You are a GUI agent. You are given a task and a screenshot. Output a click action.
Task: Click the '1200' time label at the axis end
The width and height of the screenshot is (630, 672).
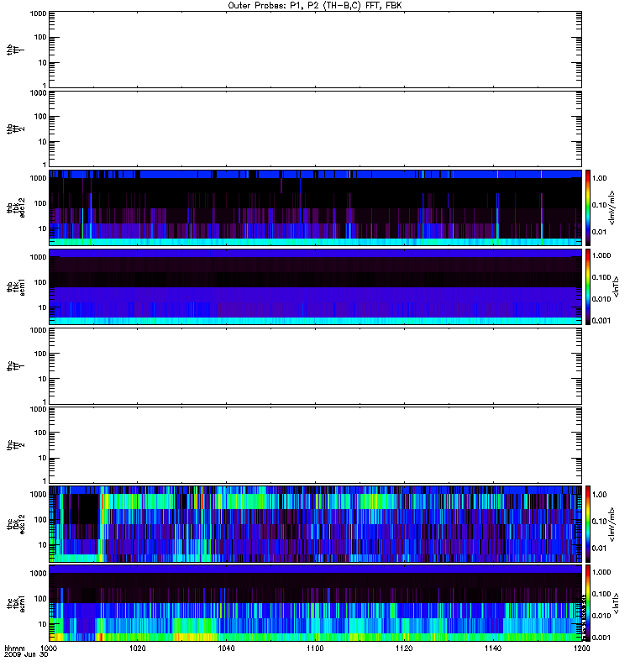point(581,648)
